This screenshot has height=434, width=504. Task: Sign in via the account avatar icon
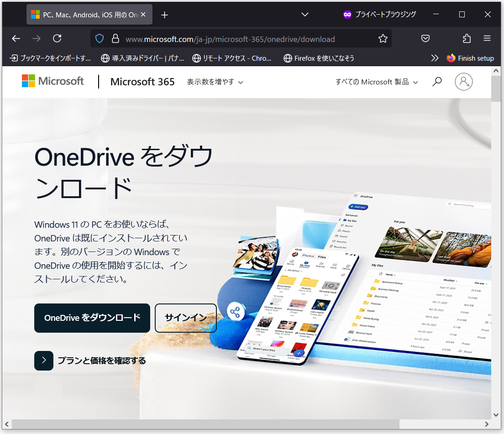pos(463,82)
